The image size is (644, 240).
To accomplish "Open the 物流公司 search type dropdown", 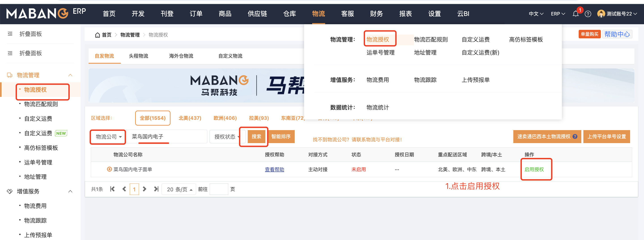I will [108, 137].
